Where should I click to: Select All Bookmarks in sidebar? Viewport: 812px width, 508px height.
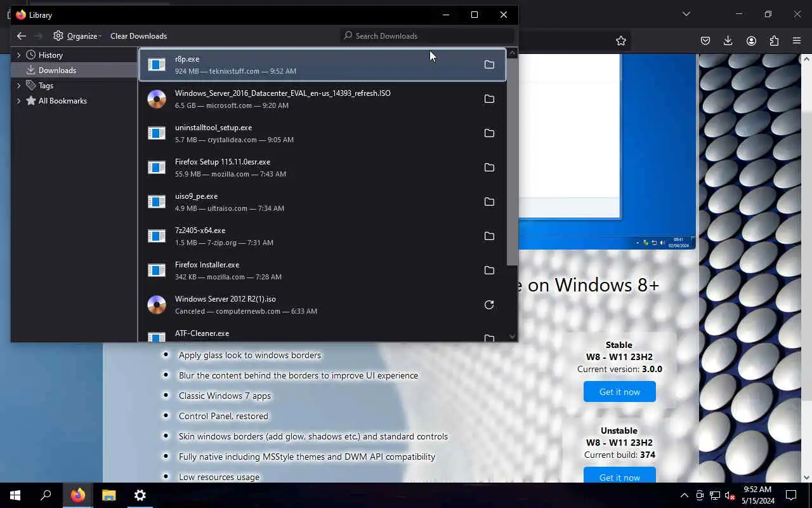[x=74, y=101]
